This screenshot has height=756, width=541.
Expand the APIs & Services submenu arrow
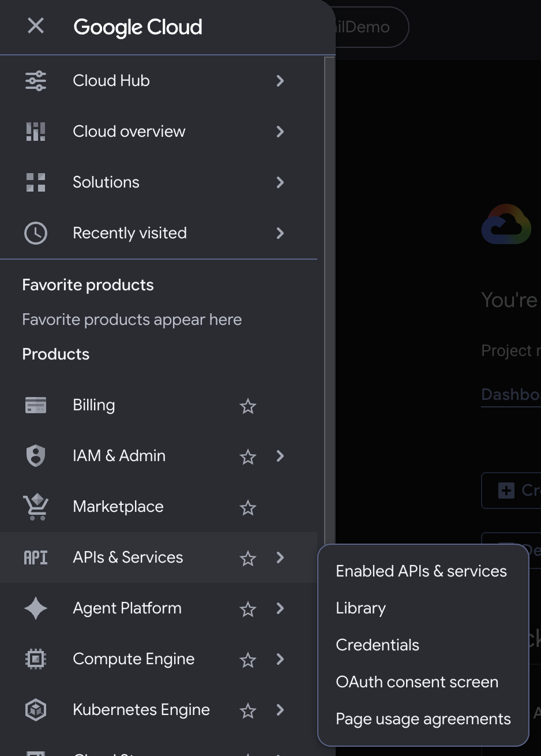click(x=280, y=557)
